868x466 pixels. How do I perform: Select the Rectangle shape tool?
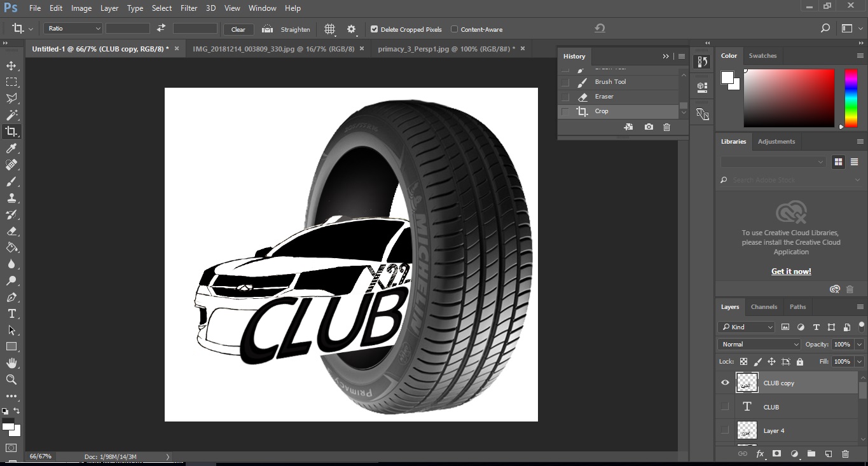[11, 346]
